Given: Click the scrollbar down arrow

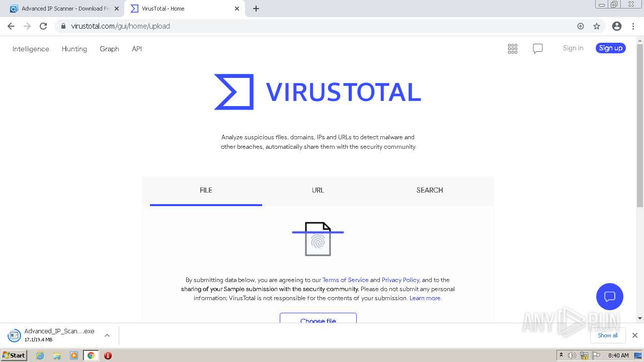Looking at the screenshot, I should (640, 318).
